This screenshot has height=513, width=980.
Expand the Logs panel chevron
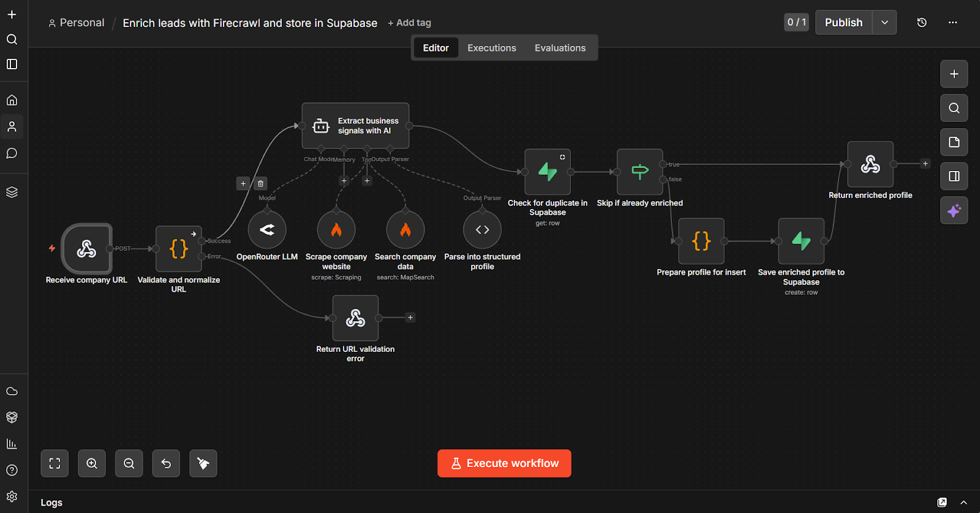963,503
